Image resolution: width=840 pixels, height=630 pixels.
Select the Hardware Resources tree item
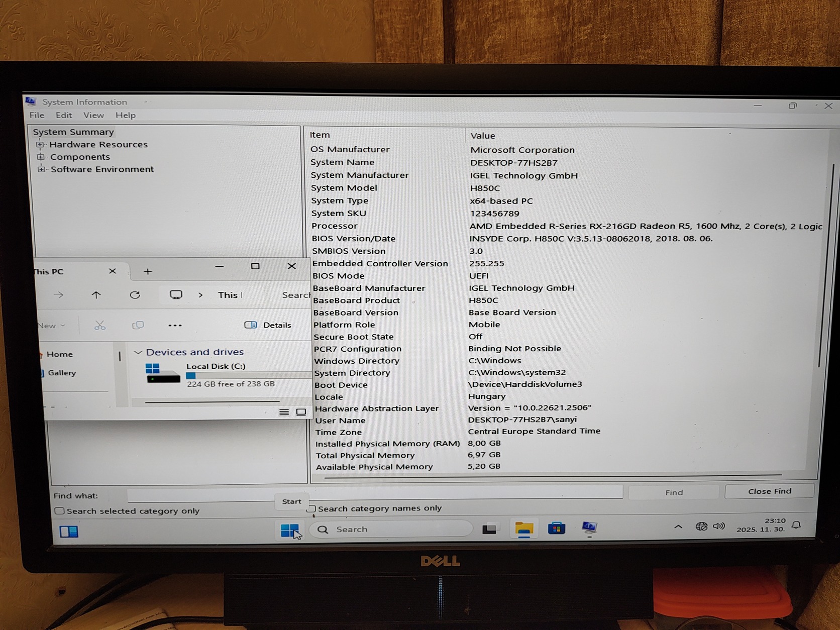[x=98, y=144]
